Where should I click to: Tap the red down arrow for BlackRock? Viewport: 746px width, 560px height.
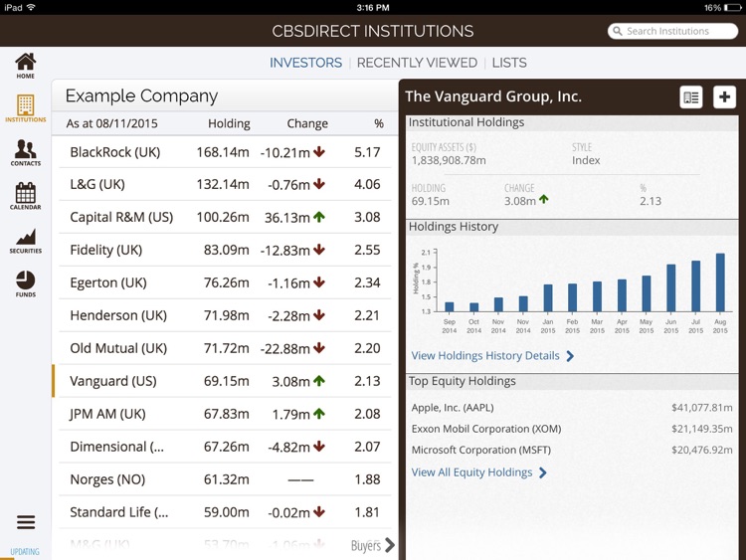point(319,152)
